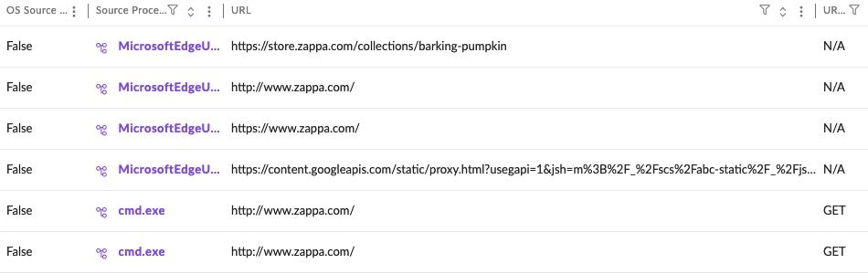Open OS Source column options menu
The height and width of the screenshot is (274, 868).
pos(74,12)
